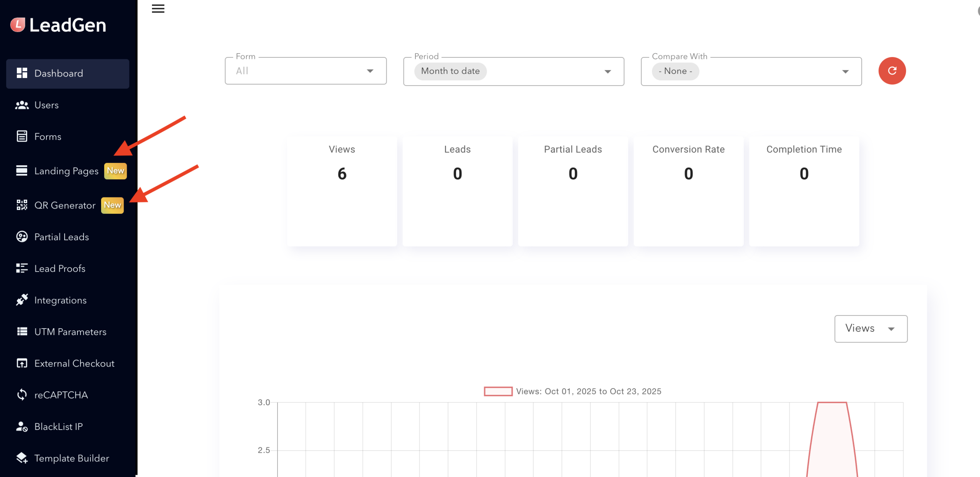Image resolution: width=980 pixels, height=477 pixels.
Task: Go to the Users menu item
Action: point(46,105)
